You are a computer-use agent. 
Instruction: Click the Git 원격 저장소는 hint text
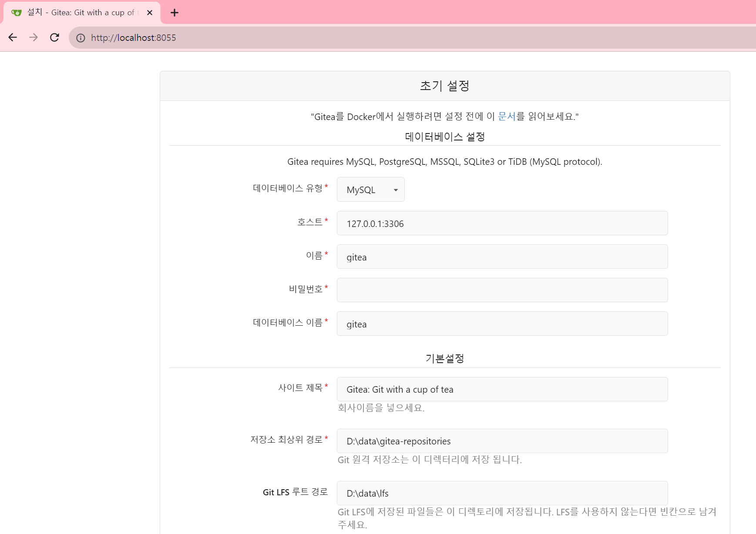click(430, 460)
